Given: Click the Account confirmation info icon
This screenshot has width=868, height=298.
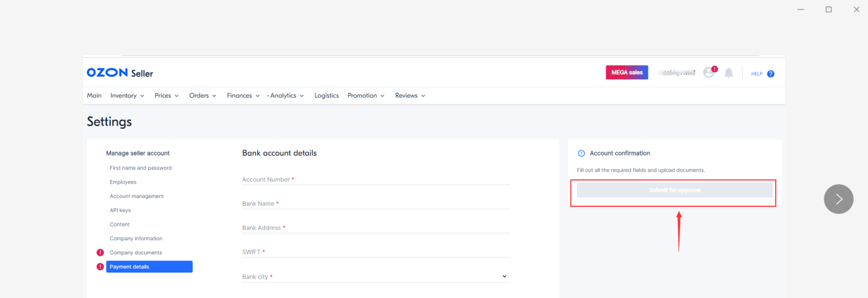Looking at the screenshot, I should pos(581,154).
